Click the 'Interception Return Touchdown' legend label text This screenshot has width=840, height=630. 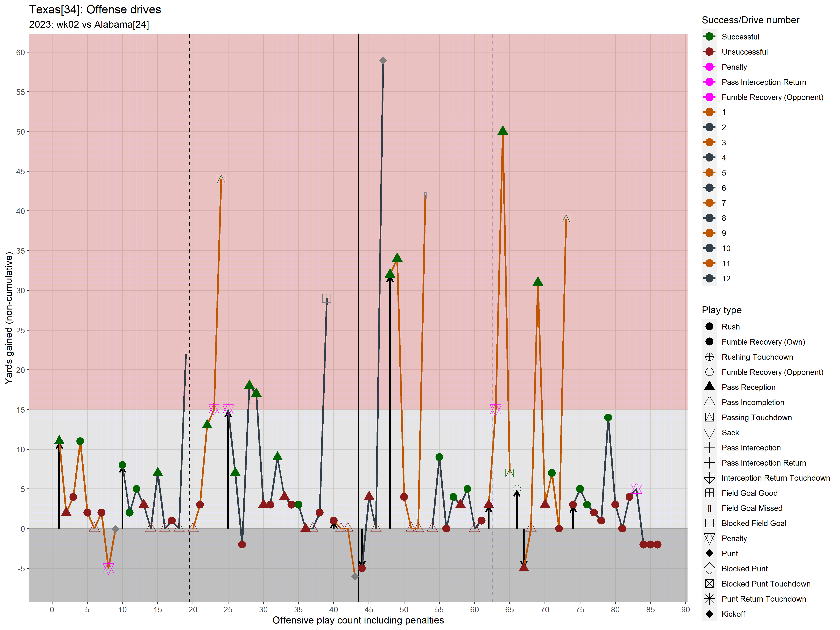776,478
